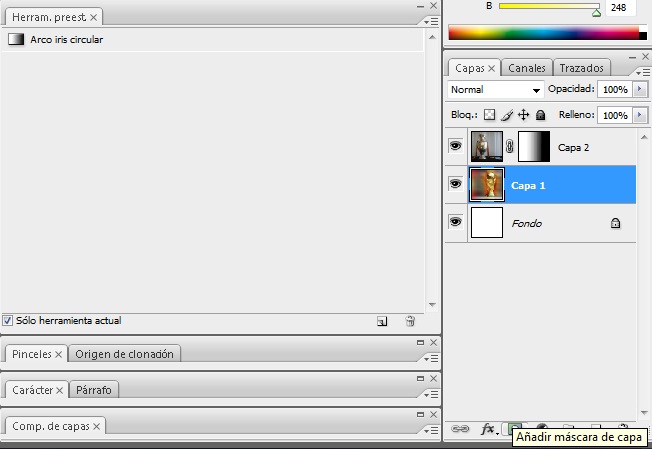652x449 pixels.
Task: Open the Opacidad slider arrow
Action: pos(640,89)
